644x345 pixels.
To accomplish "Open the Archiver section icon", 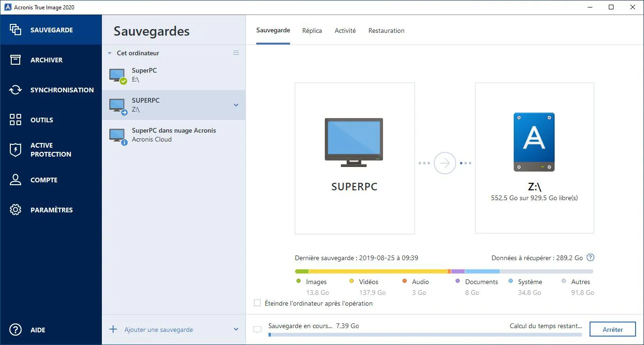I will pyautogui.click(x=15, y=60).
